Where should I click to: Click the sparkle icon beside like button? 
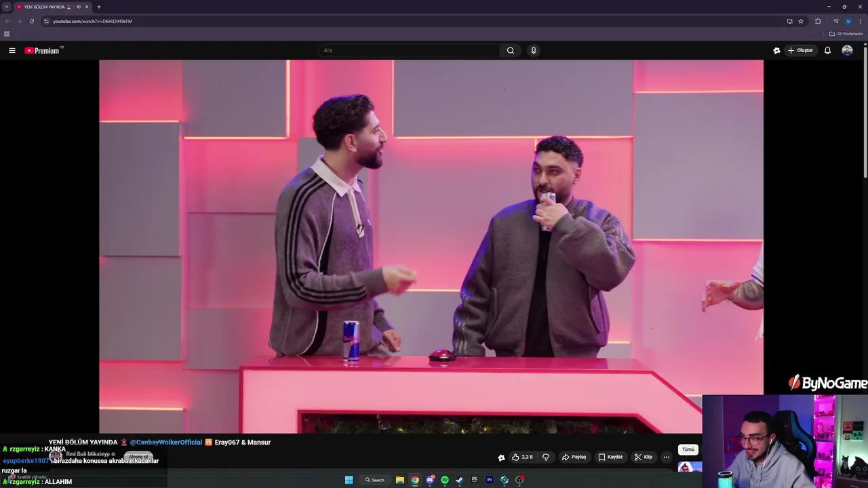point(501,457)
